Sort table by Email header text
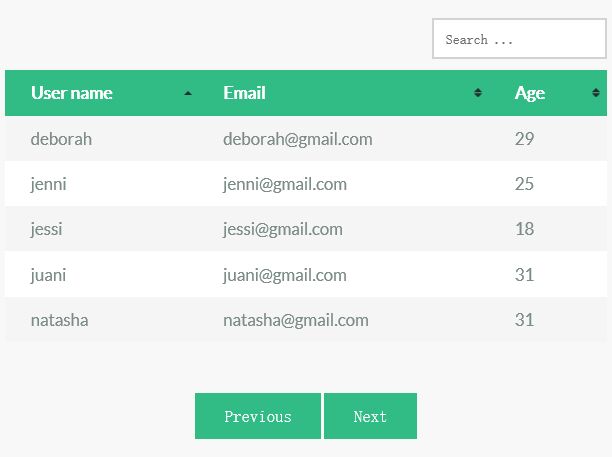This screenshot has height=457, width=612. [244, 93]
